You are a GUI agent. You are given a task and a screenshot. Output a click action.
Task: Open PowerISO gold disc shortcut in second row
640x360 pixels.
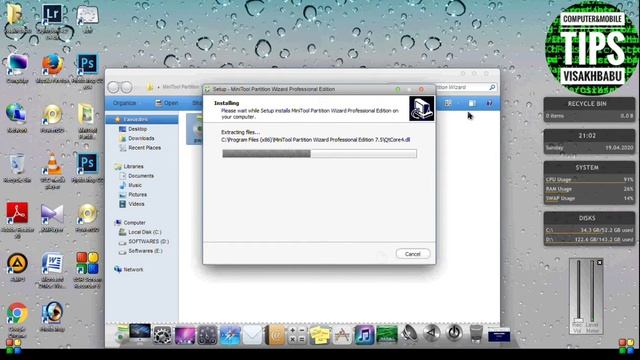point(52,114)
